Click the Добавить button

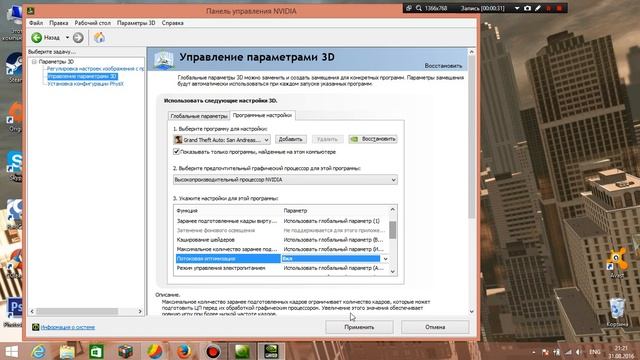291,139
